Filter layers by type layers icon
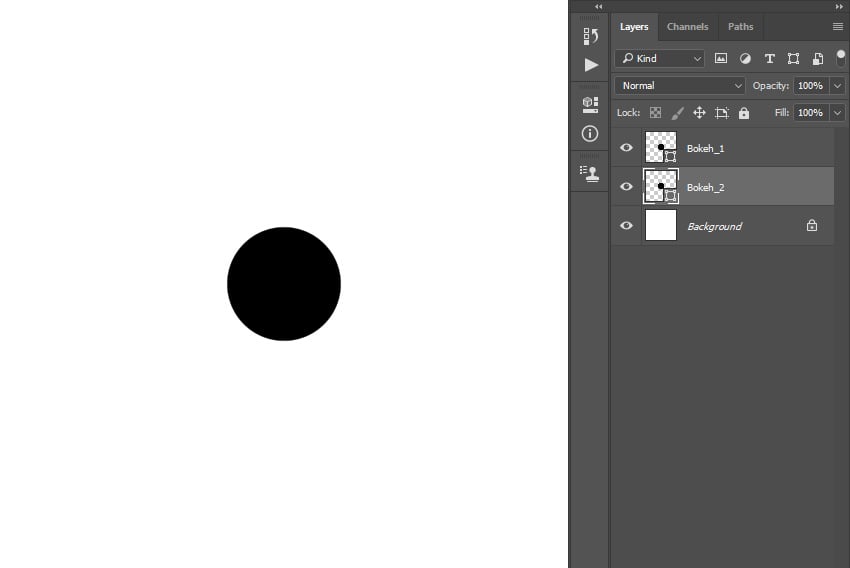850x568 pixels. 769,59
